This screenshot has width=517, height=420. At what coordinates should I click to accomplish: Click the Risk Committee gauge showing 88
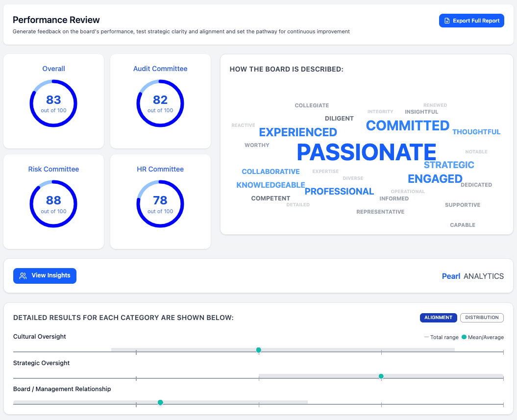point(53,204)
